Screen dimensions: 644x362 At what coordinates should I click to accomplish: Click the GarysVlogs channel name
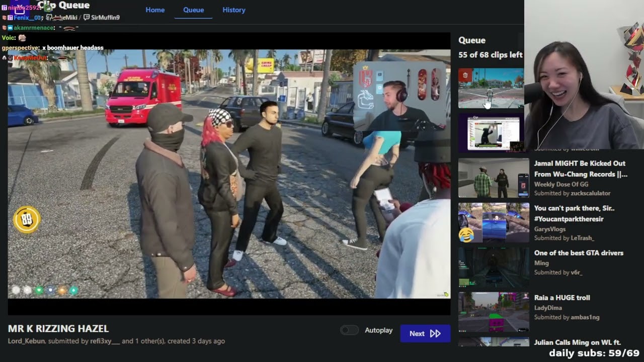550,229
